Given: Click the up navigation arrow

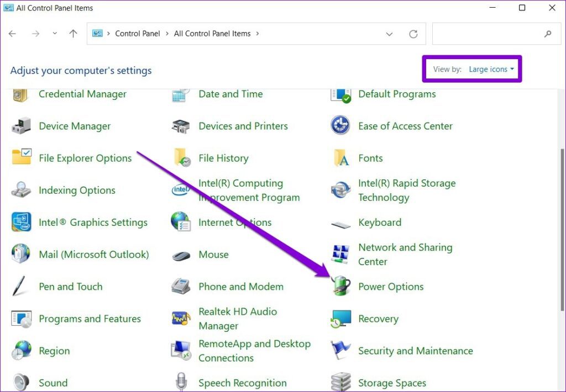Looking at the screenshot, I should point(73,33).
